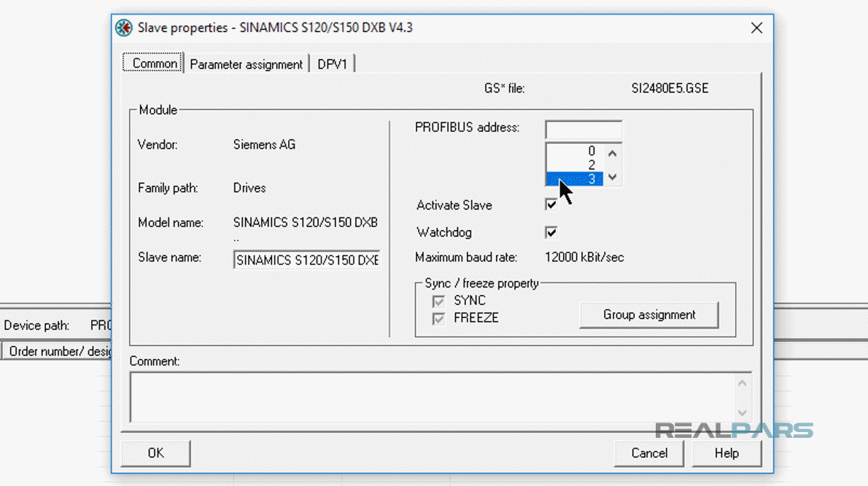Choose address 3 in PROFIBUS list
This screenshot has height=486, width=868.
click(575, 179)
